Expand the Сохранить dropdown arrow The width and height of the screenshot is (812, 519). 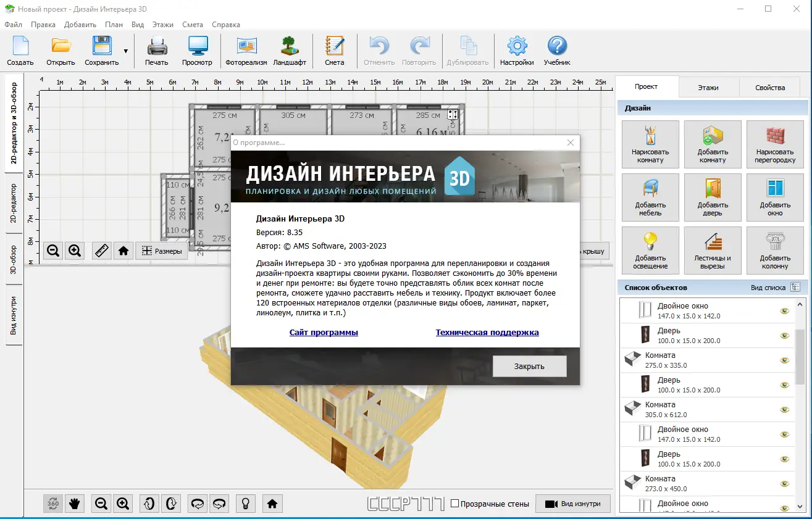126,51
